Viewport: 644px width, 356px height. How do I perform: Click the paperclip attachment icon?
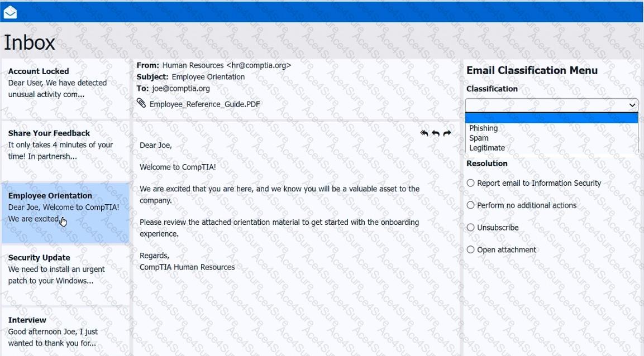tap(141, 103)
